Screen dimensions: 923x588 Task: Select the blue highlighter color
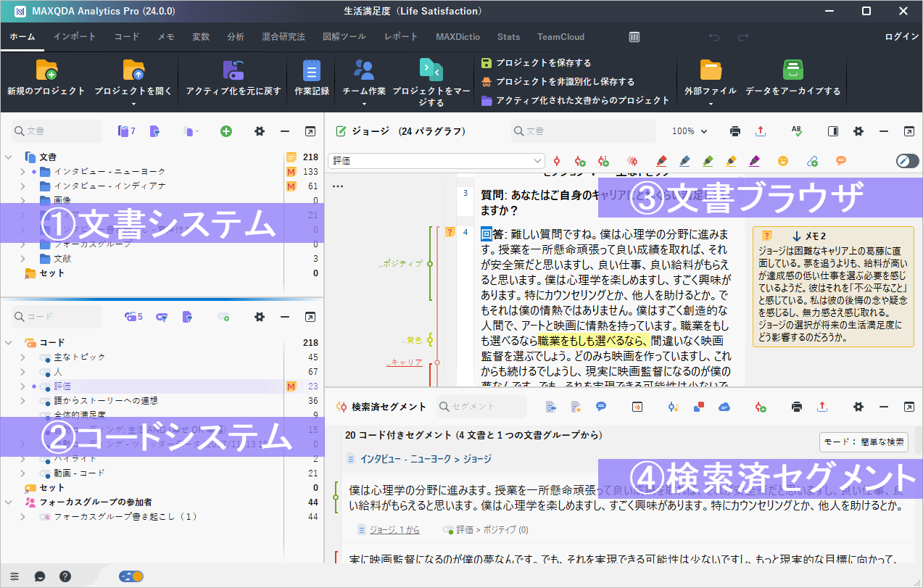coord(684,161)
